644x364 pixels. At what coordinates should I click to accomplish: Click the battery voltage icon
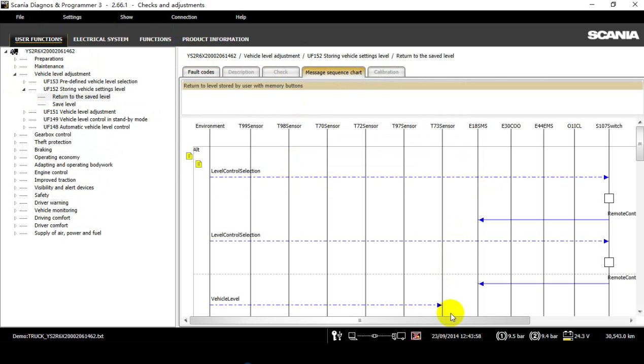568,336
